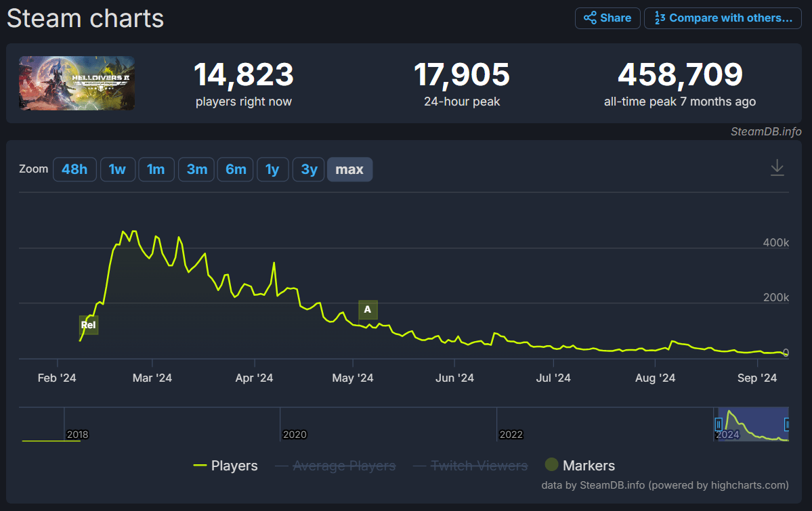This screenshot has width=812, height=511.
Task: Choose the 3y zoom range
Action: 309,169
